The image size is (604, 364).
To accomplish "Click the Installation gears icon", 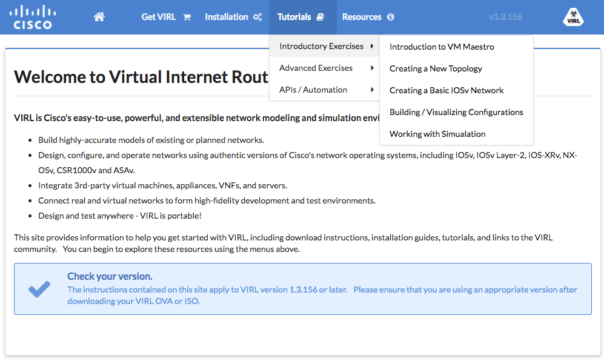I will point(257,18).
